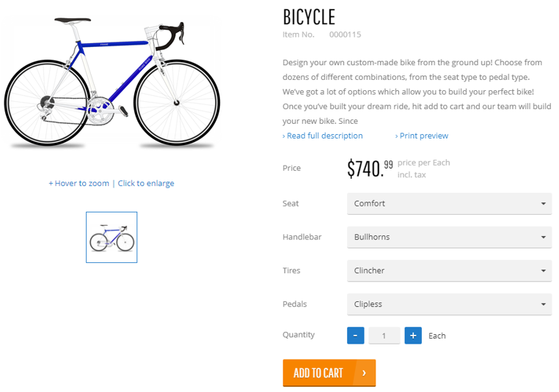Click the arrow on the Add to Cart button
Screen dimensions: 559x392
coord(364,373)
